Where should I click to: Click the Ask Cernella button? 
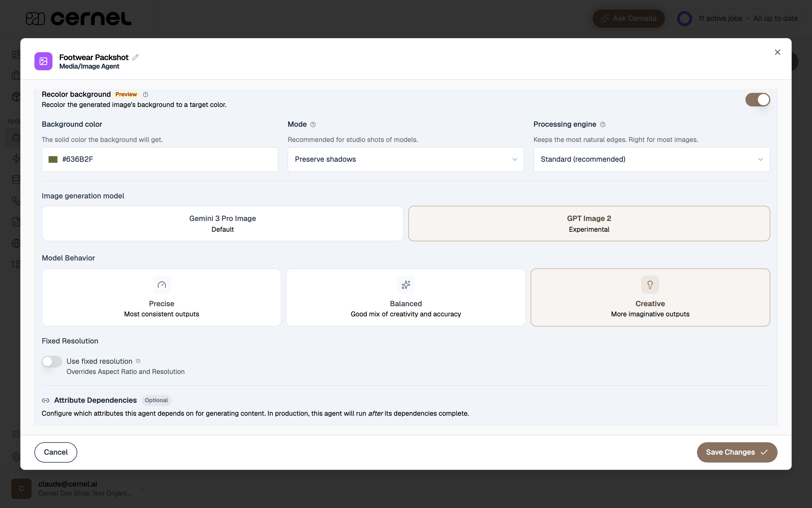tap(628, 18)
